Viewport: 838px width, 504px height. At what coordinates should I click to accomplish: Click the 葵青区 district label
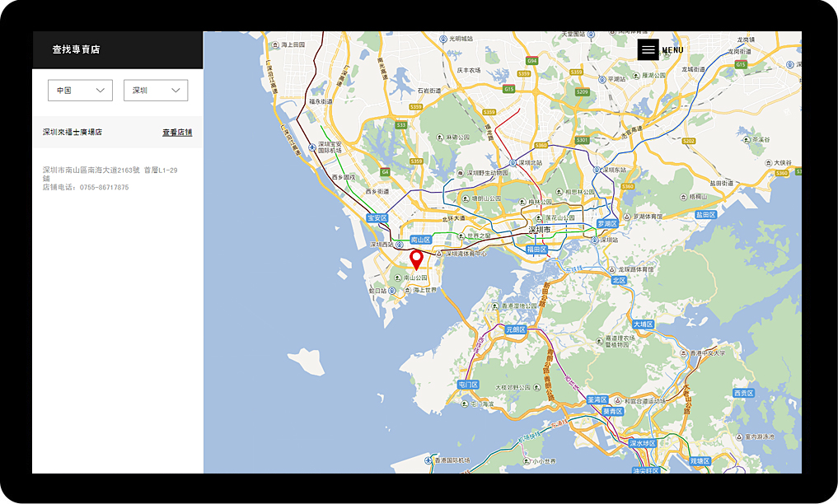(x=613, y=411)
